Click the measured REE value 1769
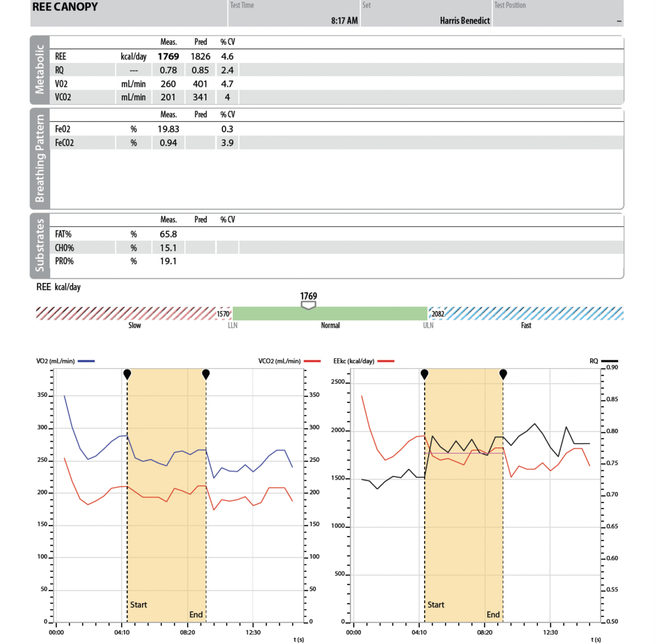Image resolution: width=655 pixels, height=644 pixels. click(x=168, y=56)
